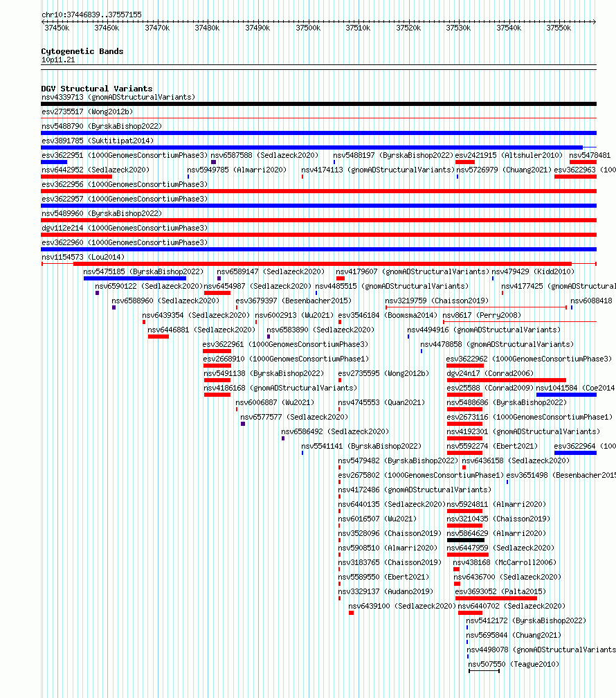Select the red dgv24n17 variant bar
This screenshot has width=616, height=698.
coord(507,380)
